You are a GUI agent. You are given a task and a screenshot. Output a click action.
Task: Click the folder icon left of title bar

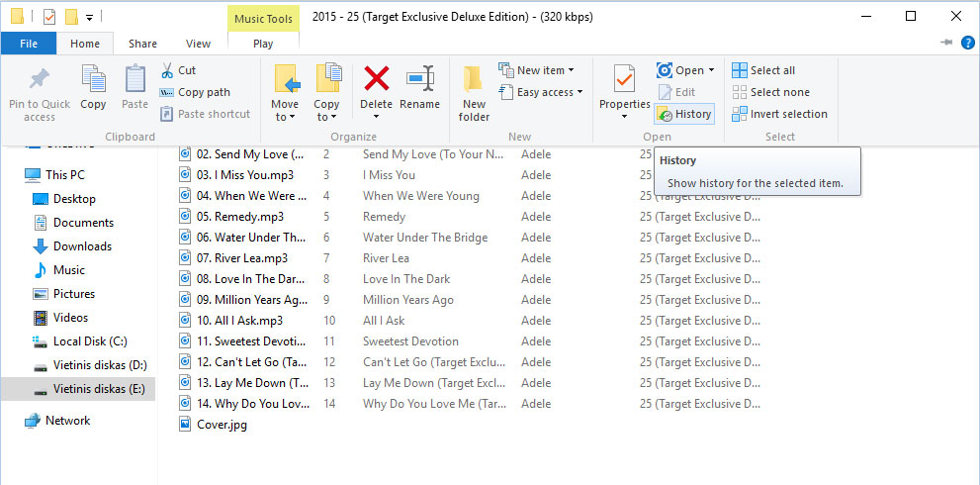tap(18, 16)
